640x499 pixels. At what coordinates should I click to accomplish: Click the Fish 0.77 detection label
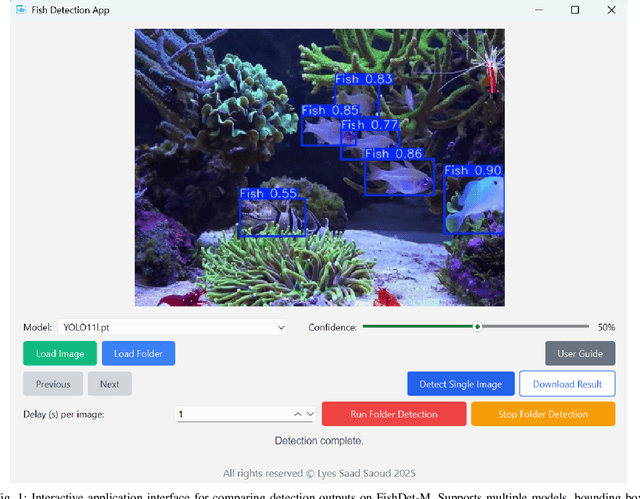[369, 124]
